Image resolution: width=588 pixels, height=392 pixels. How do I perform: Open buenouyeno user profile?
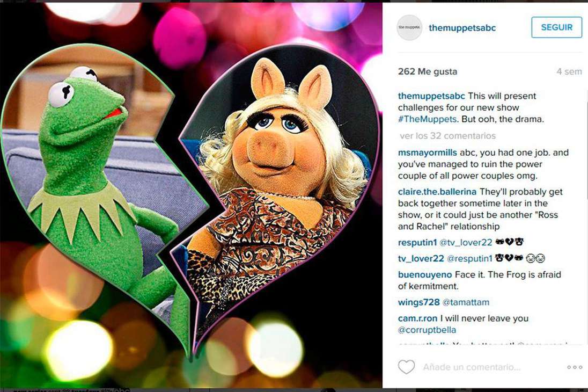425,274
